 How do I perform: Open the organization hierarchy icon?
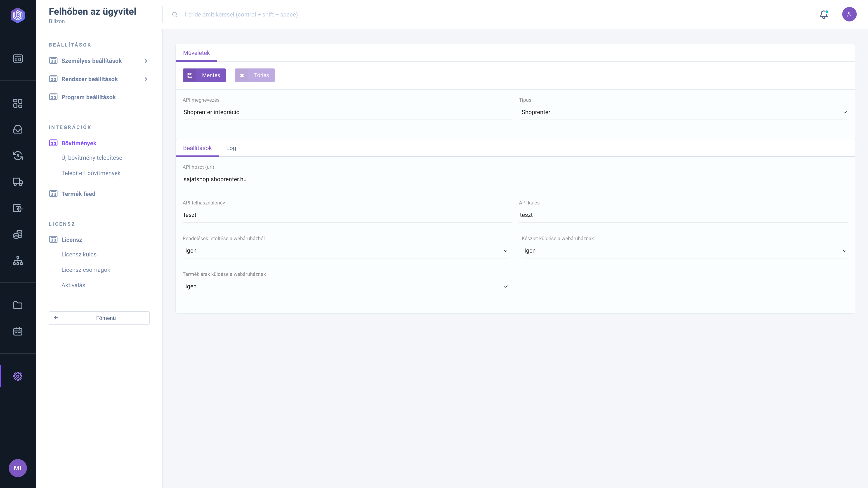(x=18, y=261)
